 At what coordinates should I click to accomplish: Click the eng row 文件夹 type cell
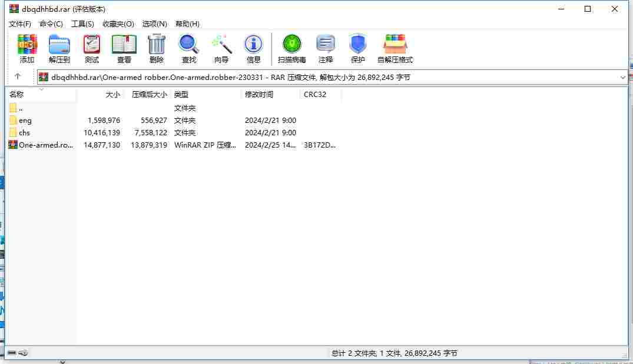(184, 120)
